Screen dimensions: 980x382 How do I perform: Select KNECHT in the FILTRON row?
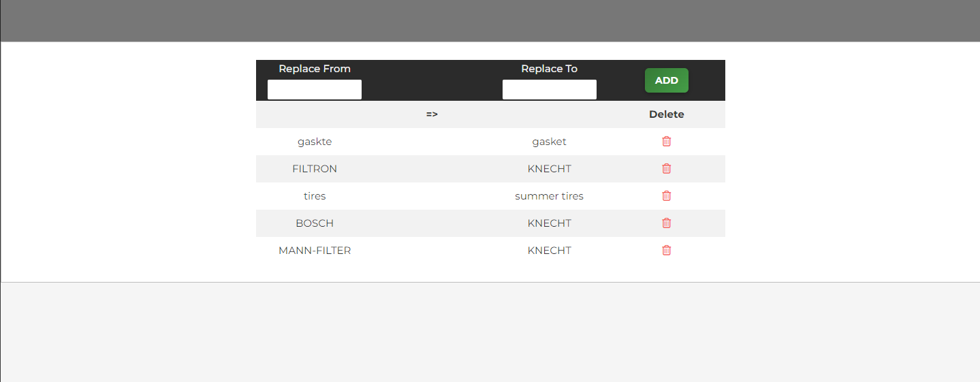point(549,169)
